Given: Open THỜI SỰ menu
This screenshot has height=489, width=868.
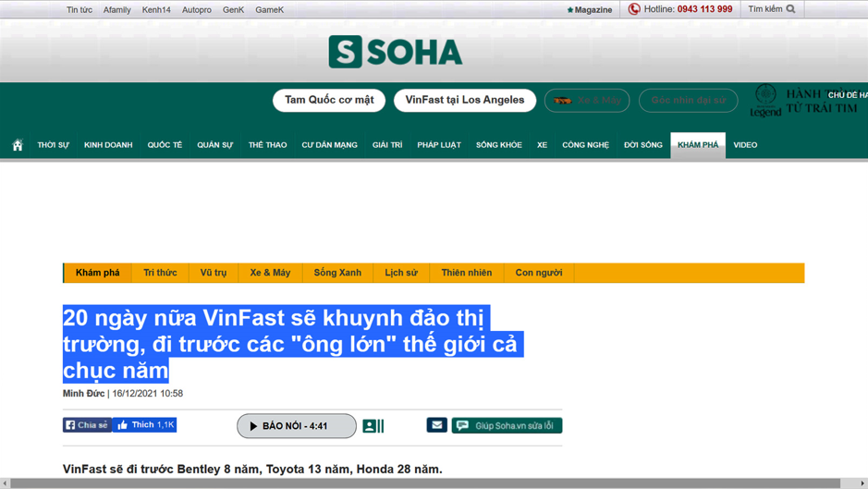Looking at the screenshot, I should 53,145.
